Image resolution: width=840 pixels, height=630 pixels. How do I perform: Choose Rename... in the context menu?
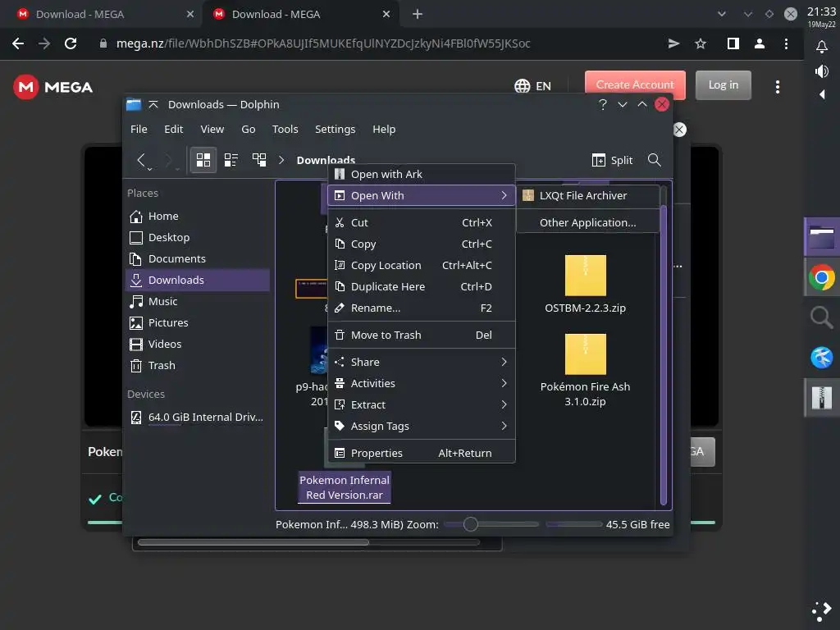point(421,308)
